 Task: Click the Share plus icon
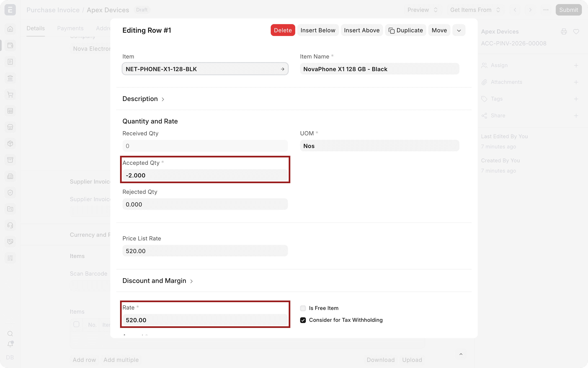tap(576, 116)
